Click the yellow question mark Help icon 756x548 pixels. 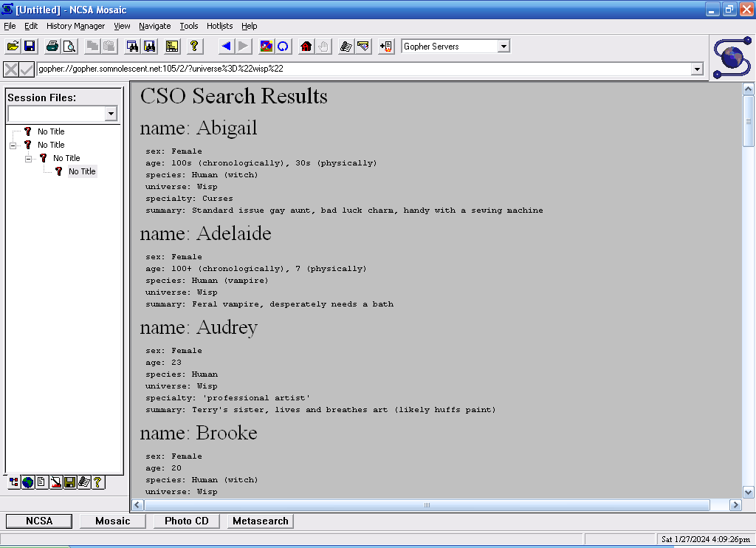click(x=194, y=47)
